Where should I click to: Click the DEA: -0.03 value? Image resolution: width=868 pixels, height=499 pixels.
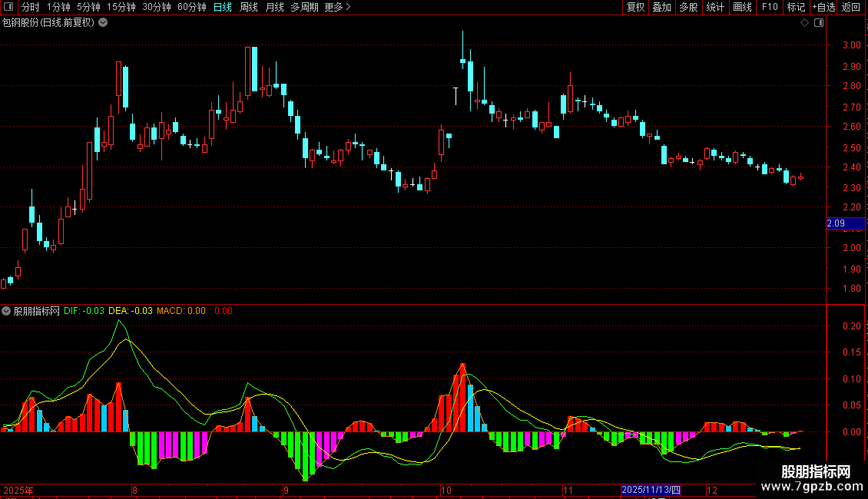click(x=130, y=311)
